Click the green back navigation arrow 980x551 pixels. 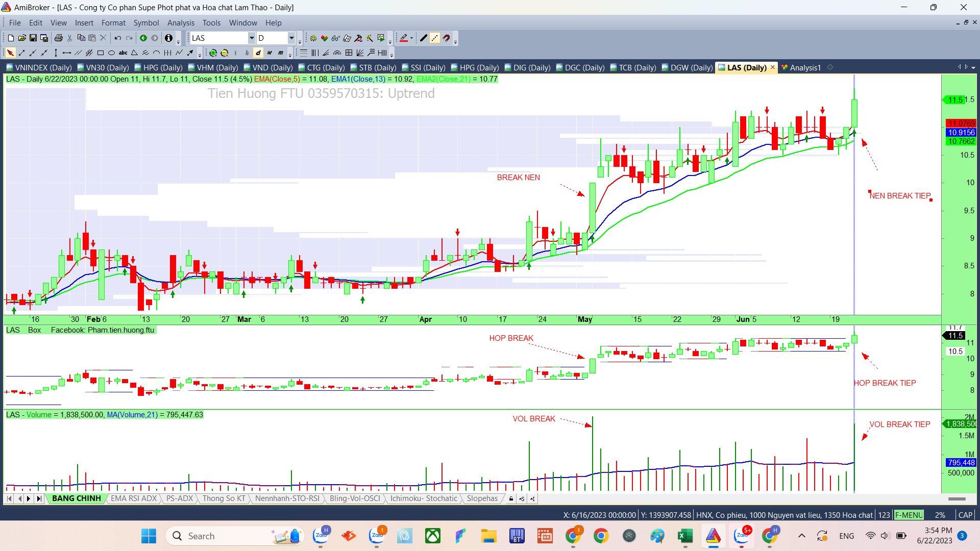[x=143, y=38]
